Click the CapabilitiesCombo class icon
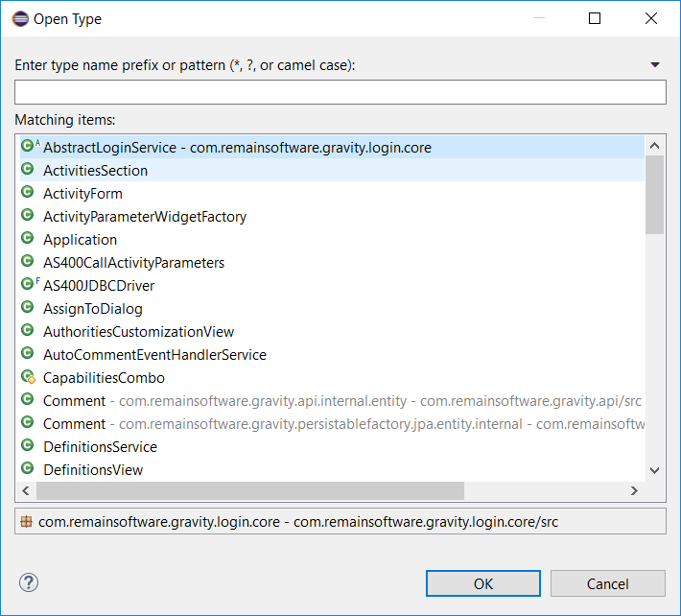The image size is (681, 616). tap(28, 378)
